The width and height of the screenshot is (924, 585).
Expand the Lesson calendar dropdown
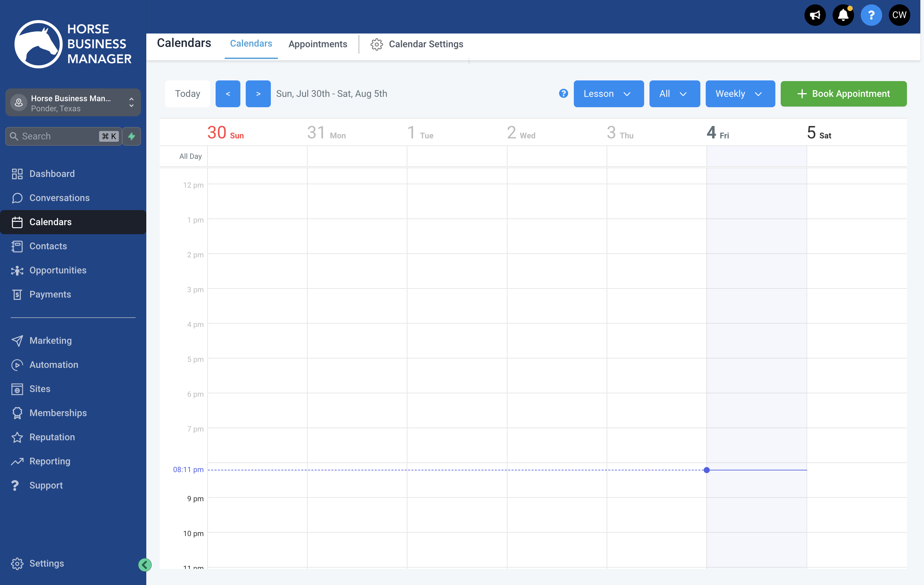point(609,94)
